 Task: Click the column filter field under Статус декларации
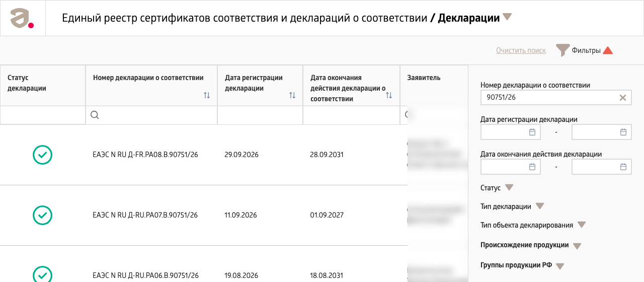43,115
